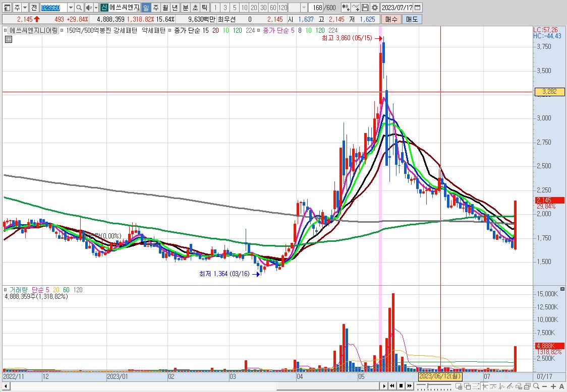Close the volume panel with small x icon
567x392 pixels.
coord(562,289)
